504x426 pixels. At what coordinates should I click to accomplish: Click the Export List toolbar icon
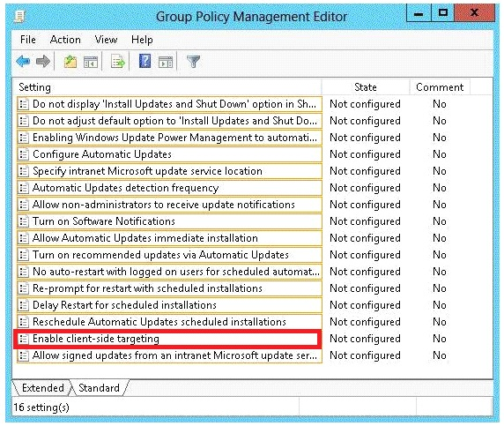(118, 62)
